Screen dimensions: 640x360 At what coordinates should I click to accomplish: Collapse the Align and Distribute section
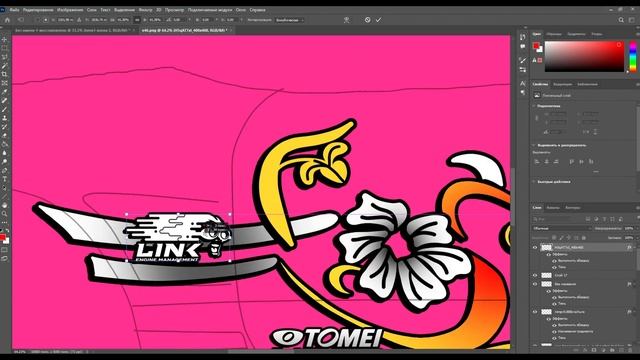click(534, 145)
